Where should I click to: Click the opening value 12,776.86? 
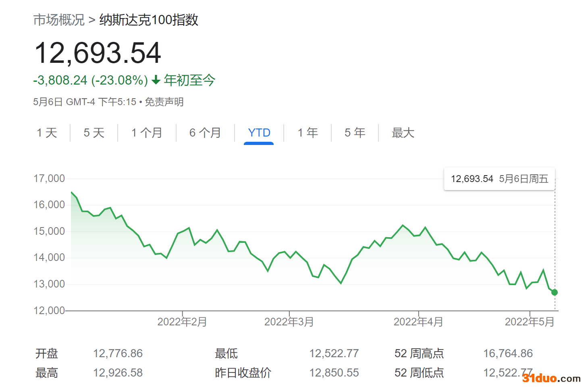[x=118, y=354]
